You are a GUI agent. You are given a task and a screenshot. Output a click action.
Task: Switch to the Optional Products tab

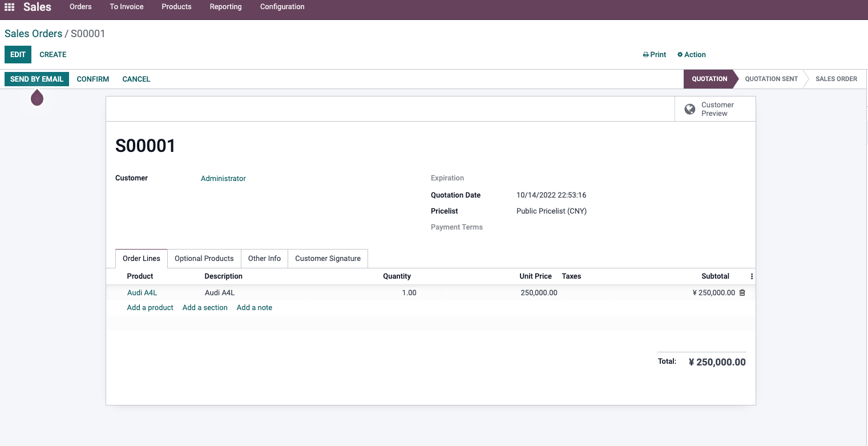pos(204,259)
